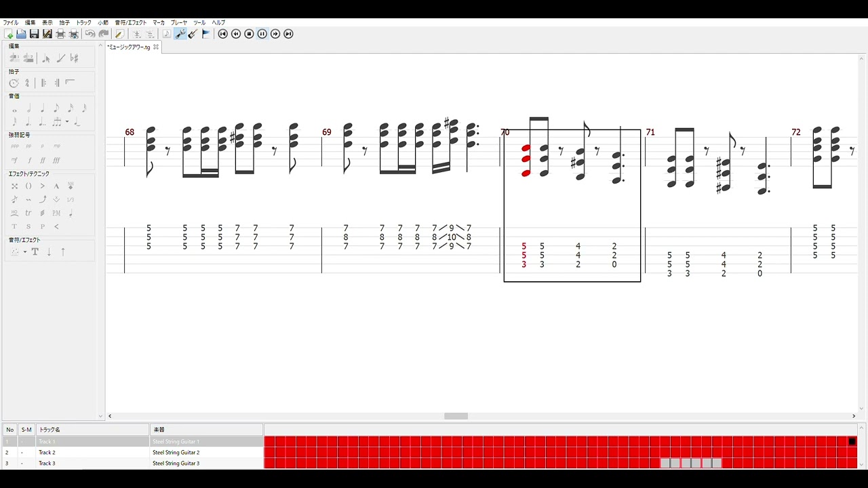Jump to the first measure button
The width and height of the screenshot is (868, 488).
pyautogui.click(x=222, y=34)
